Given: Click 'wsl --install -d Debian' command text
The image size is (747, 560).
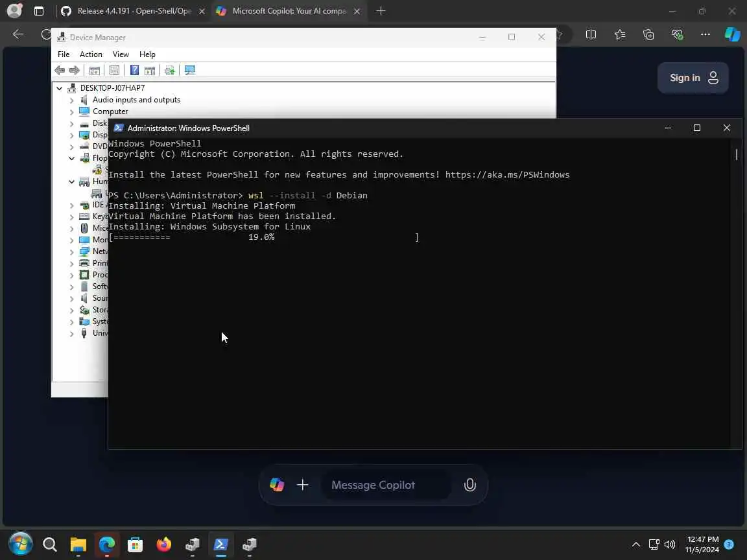Looking at the screenshot, I should pos(308,196).
